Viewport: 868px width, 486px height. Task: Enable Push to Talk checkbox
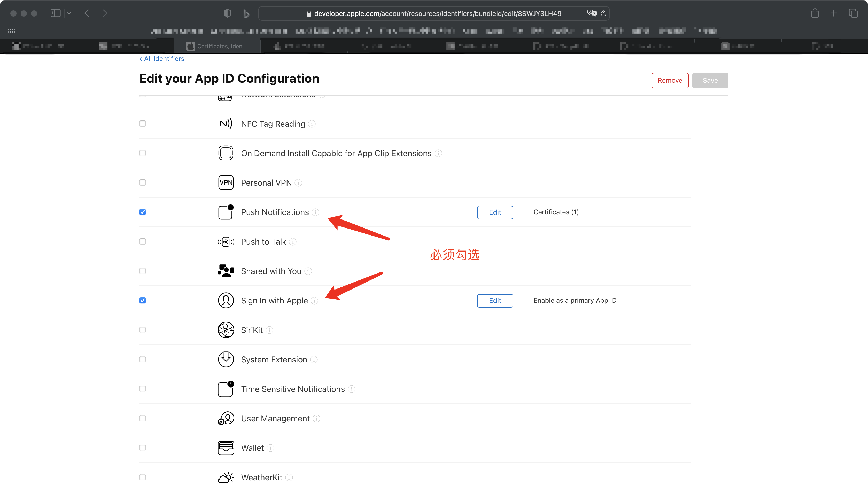pos(143,241)
